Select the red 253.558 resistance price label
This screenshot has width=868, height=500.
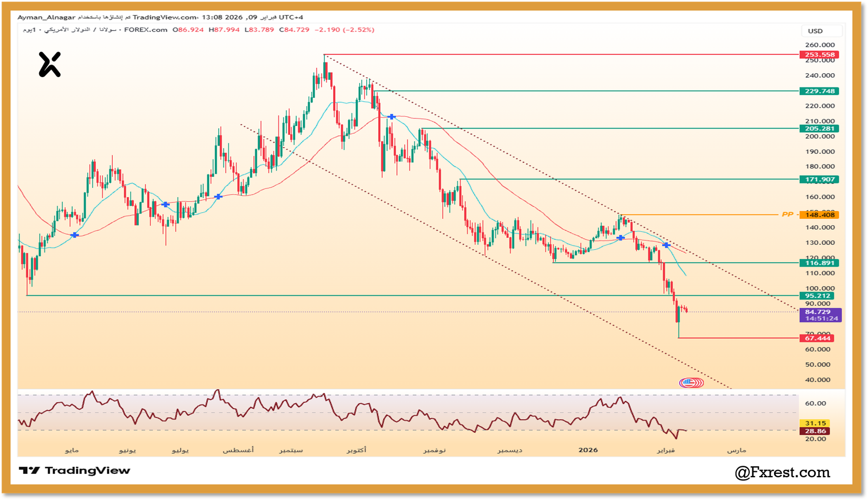818,54
